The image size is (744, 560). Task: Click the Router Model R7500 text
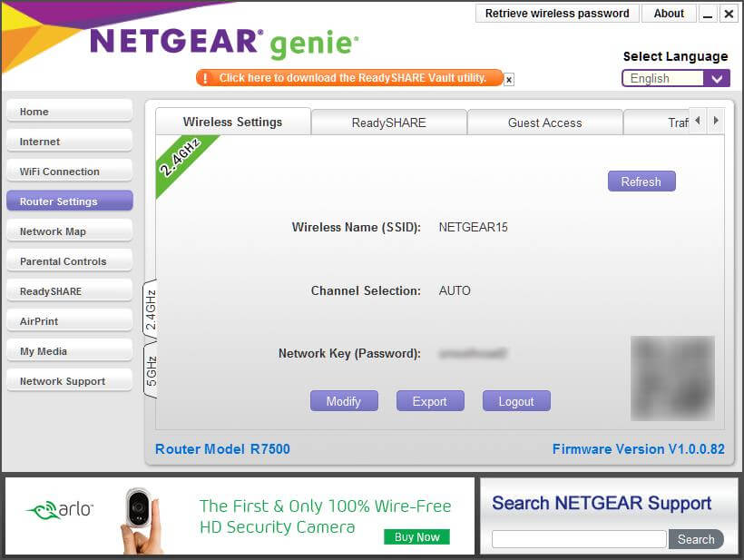pyautogui.click(x=222, y=449)
